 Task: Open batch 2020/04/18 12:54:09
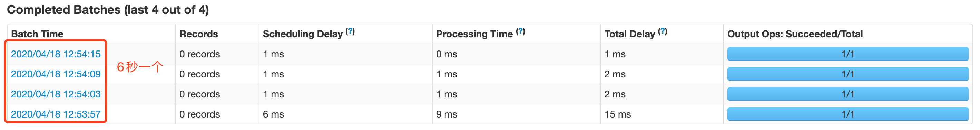coord(56,74)
